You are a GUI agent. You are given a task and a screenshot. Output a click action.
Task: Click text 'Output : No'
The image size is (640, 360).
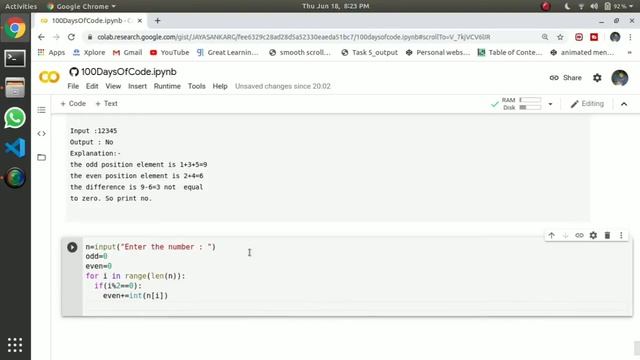coord(91,142)
